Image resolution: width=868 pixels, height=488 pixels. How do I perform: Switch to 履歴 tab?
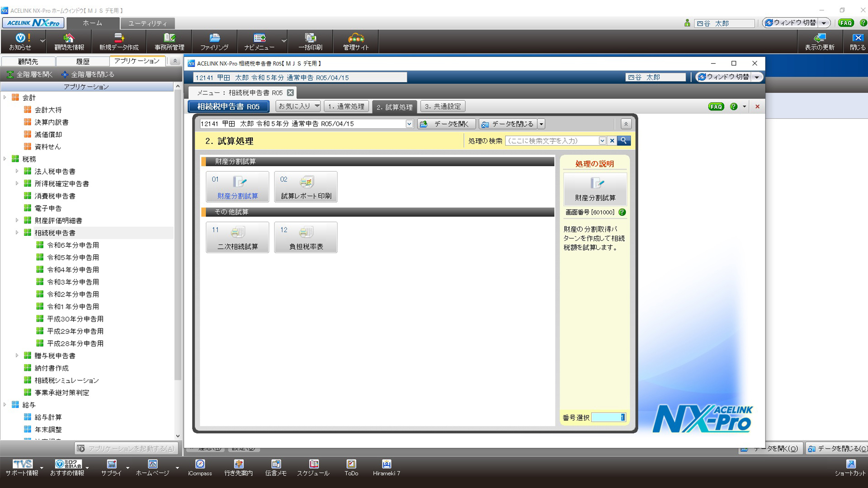(83, 61)
